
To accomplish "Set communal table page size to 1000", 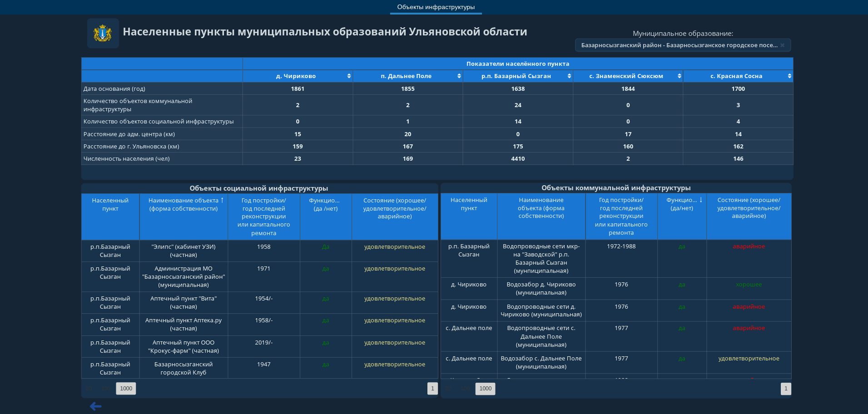I will [x=486, y=389].
